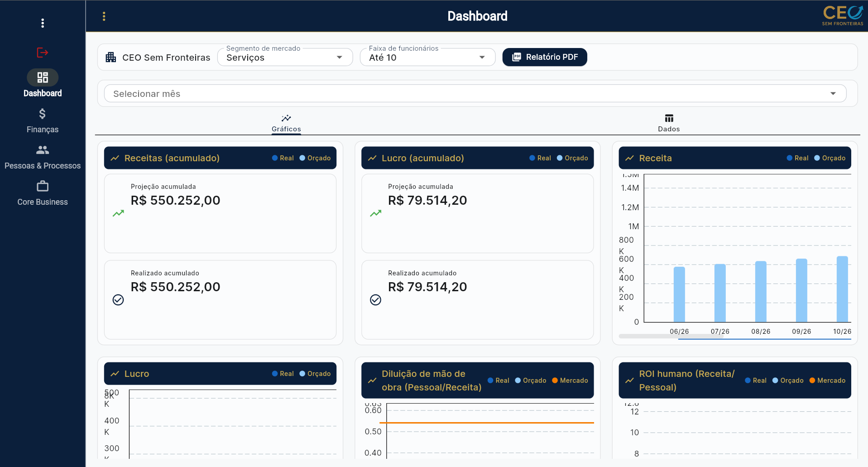The width and height of the screenshot is (868, 467).
Task: Click the red logout icon
Action: [x=43, y=53]
